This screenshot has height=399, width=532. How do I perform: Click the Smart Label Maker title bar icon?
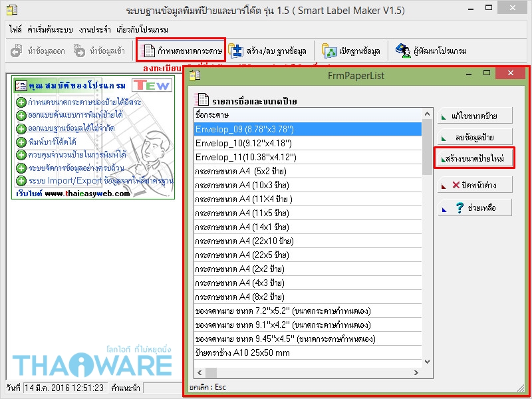(x=12, y=10)
